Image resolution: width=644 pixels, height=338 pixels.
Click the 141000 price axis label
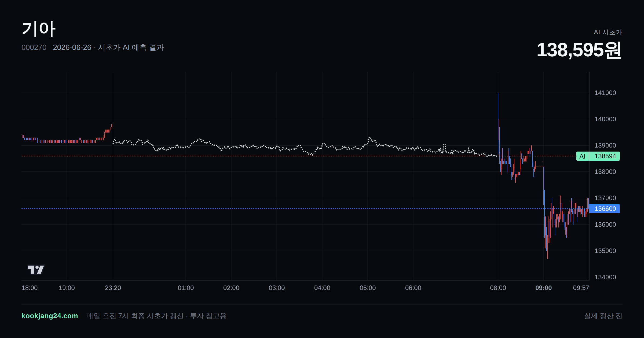605,93
